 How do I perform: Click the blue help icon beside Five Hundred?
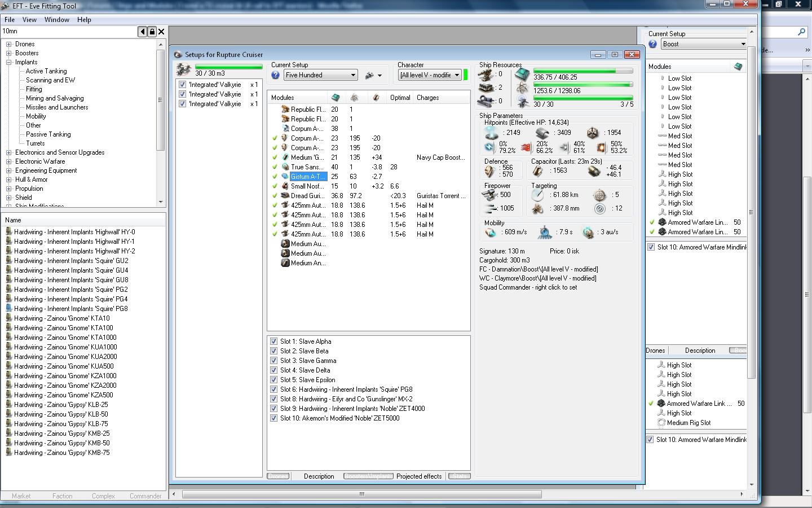coord(276,75)
